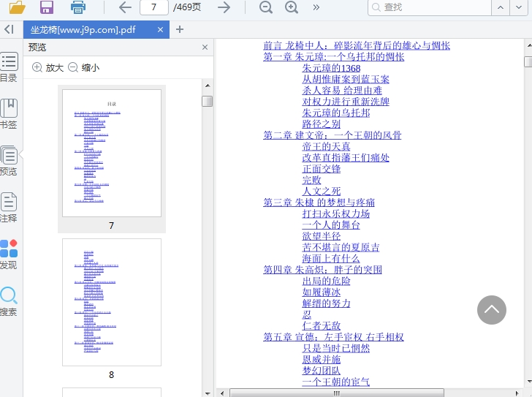Find the previous search result with the up chevron
Viewport: 532px width, 397px height.
click(x=501, y=7)
